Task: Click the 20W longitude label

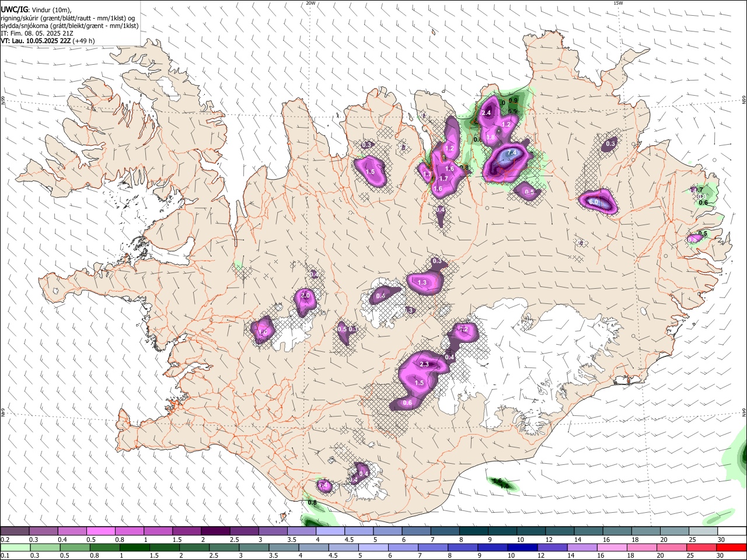Action: [310, 3]
